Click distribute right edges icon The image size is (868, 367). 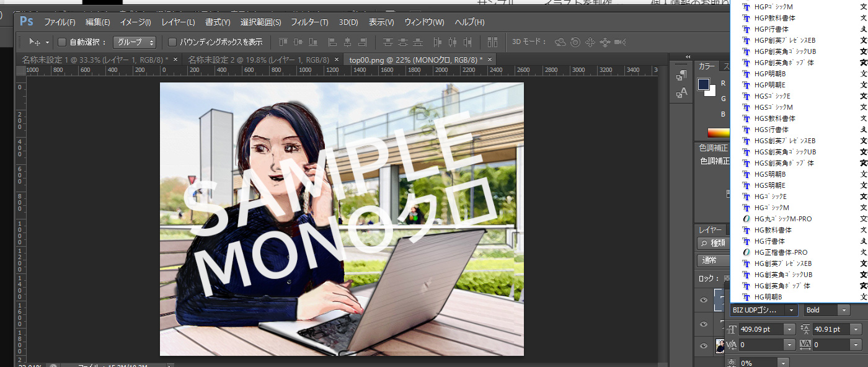coord(467,42)
